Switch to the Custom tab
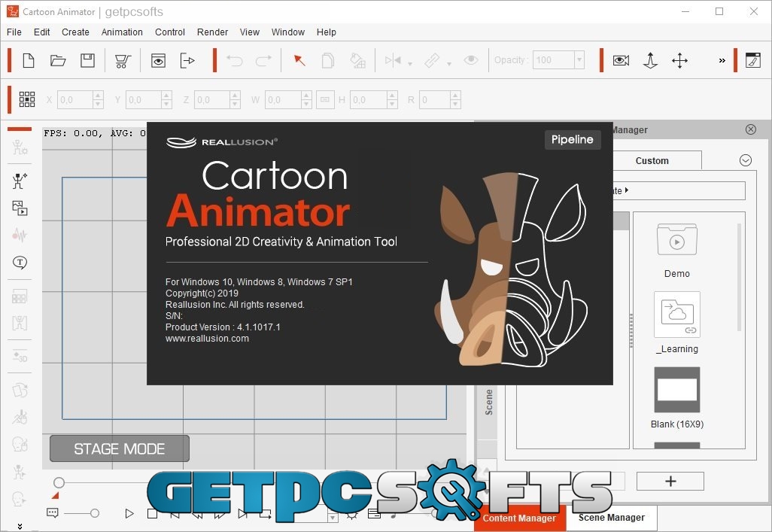Image resolution: width=772 pixels, height=532 pixels. (x=652, y=160)
